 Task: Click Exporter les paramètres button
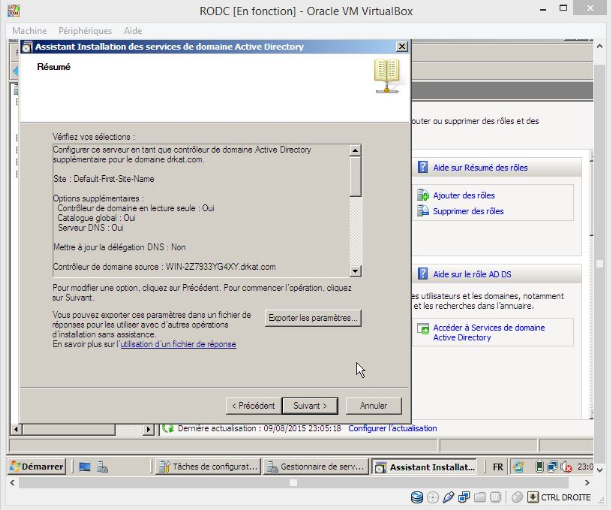pos(313,318)
